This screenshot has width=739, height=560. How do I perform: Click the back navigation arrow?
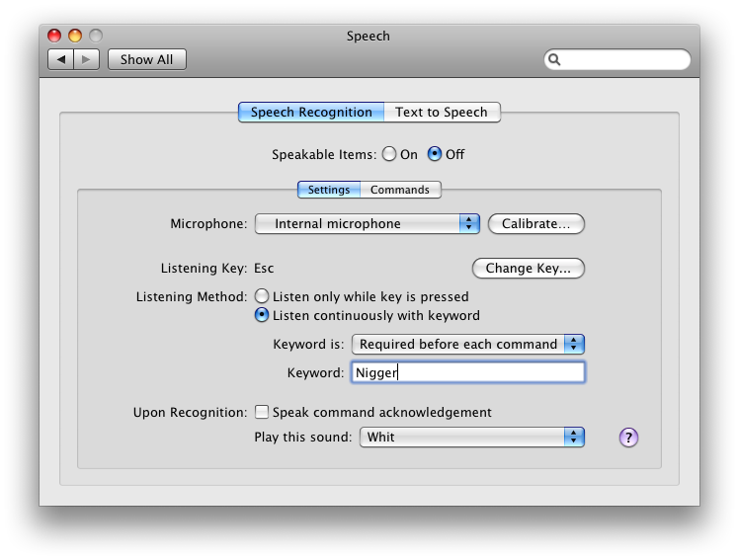coord(61,59)
